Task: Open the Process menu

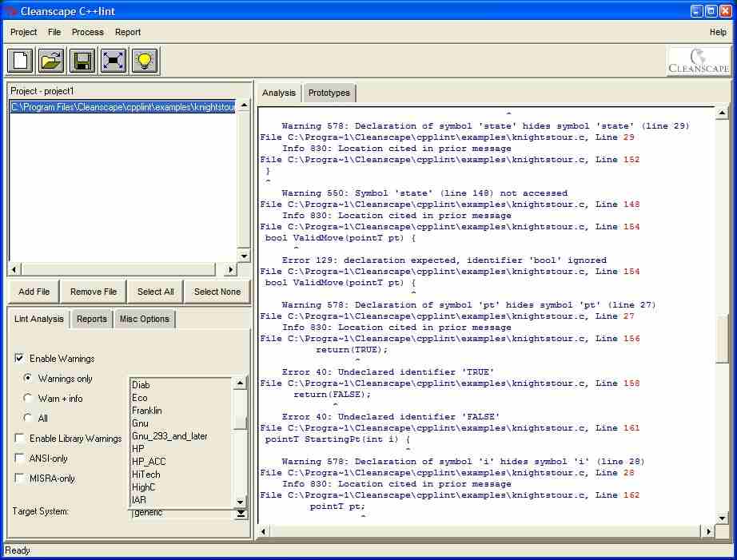Action: [x=87, y=32]
